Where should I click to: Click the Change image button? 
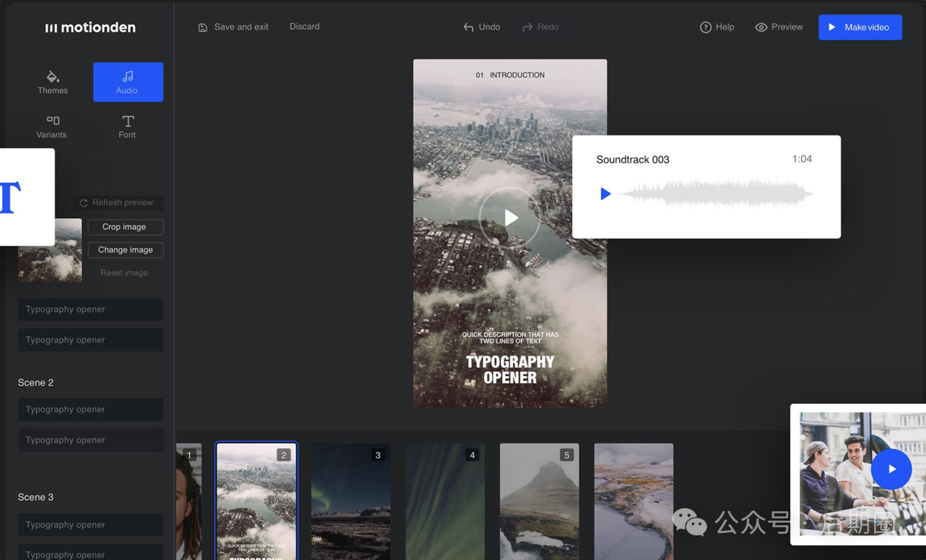click(125, 250)
